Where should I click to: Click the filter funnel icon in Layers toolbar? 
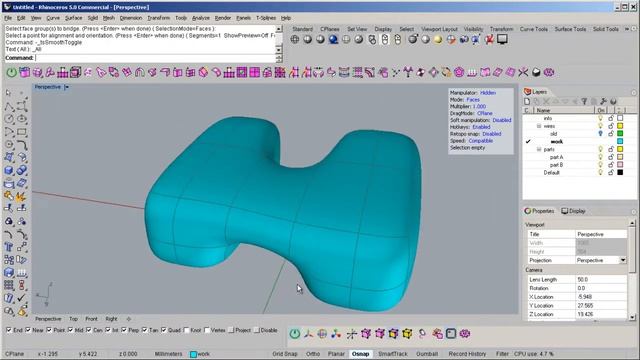tap(584, 101)
